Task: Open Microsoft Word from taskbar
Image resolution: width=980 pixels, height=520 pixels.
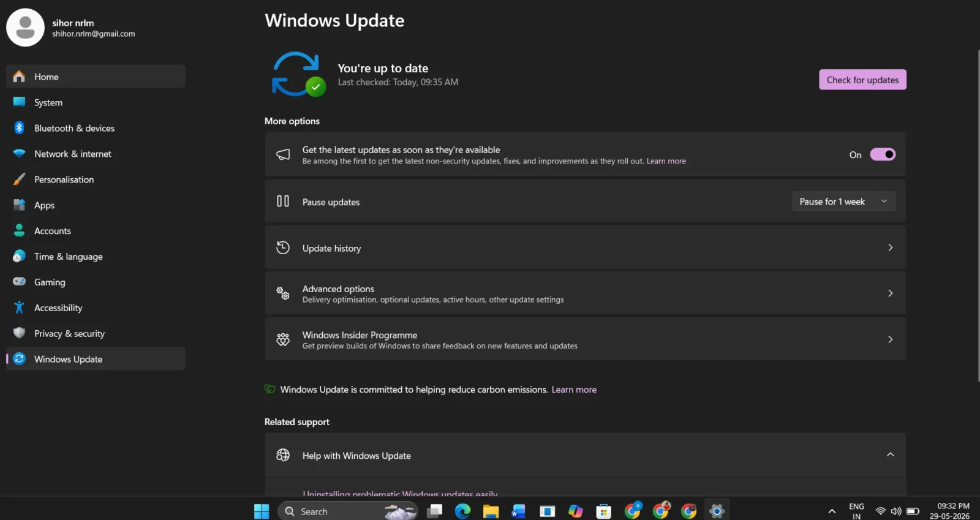Action: click(519, 511)
